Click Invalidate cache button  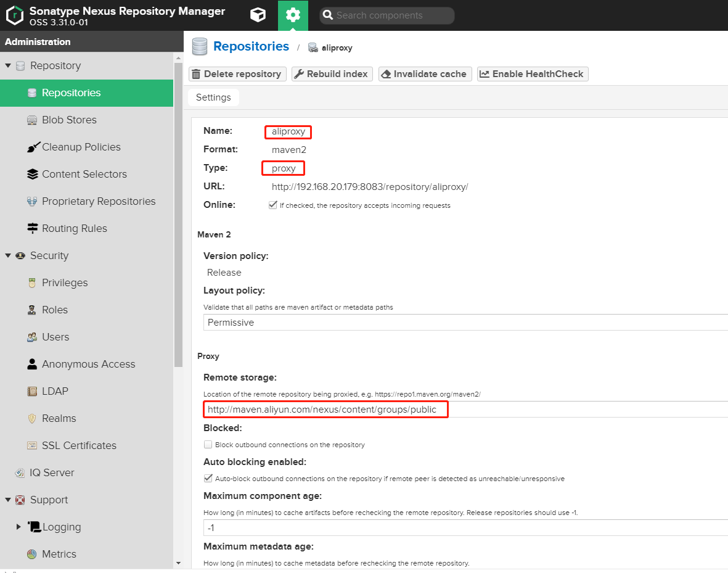[425, 74]
